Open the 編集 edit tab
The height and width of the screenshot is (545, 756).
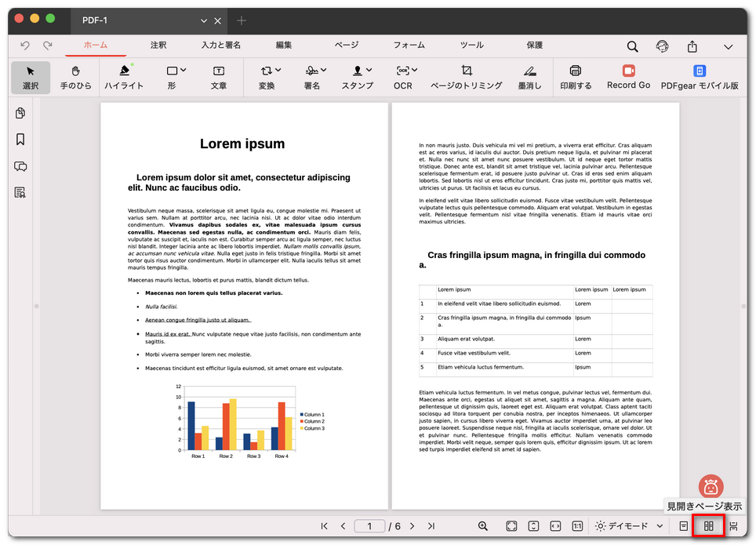pyautogui.click(x=284, y=45)
